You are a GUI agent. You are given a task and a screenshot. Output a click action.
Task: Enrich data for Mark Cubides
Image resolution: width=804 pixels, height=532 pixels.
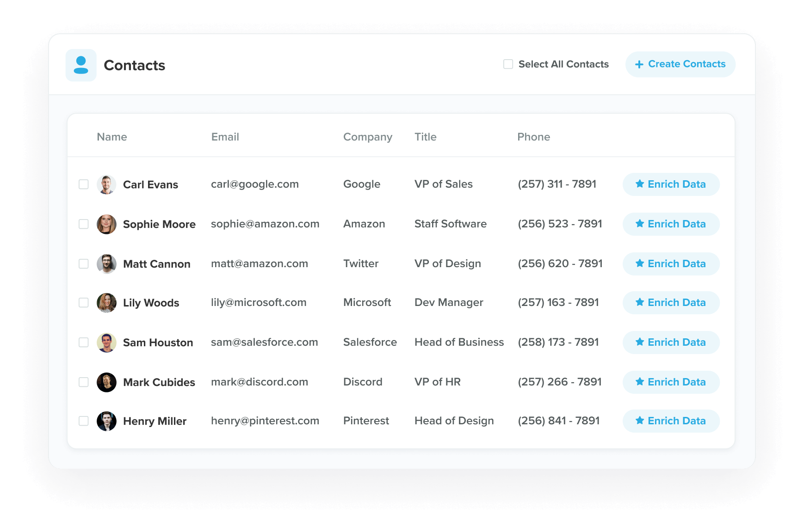(671, 382)
